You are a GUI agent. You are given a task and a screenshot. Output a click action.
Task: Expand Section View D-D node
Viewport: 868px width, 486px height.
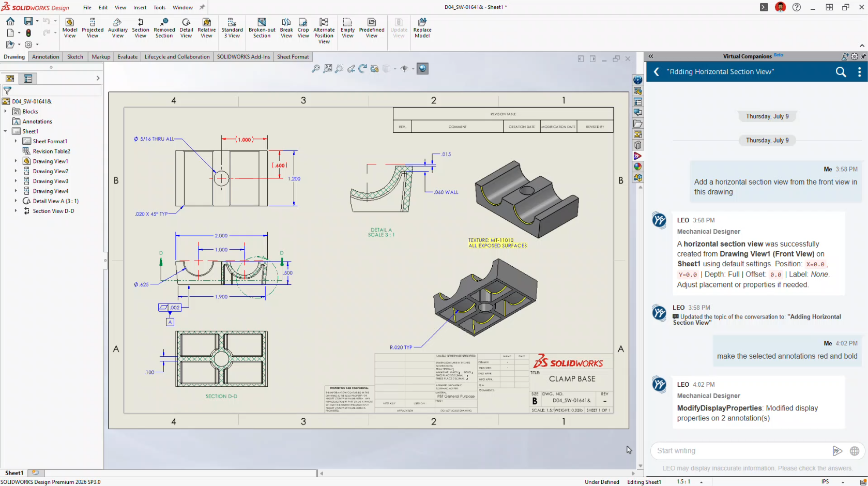pyautogui.click(x=16, y=211)
